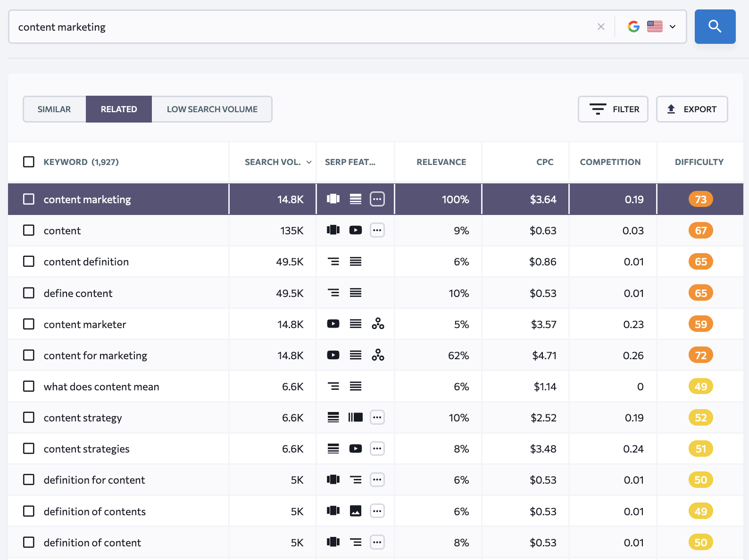Image resolution: width=749 pixels, height=560 pixels.
Task: Click the video SERP icon in the content row
Action: pyautogui.click(x=355, y=231)
